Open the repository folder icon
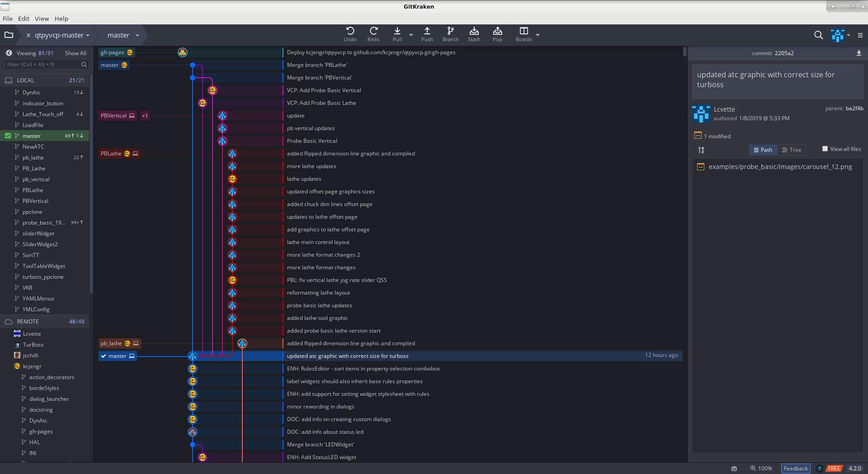The image size is (868, 474). pyautogui.click(x=9, y=35)
